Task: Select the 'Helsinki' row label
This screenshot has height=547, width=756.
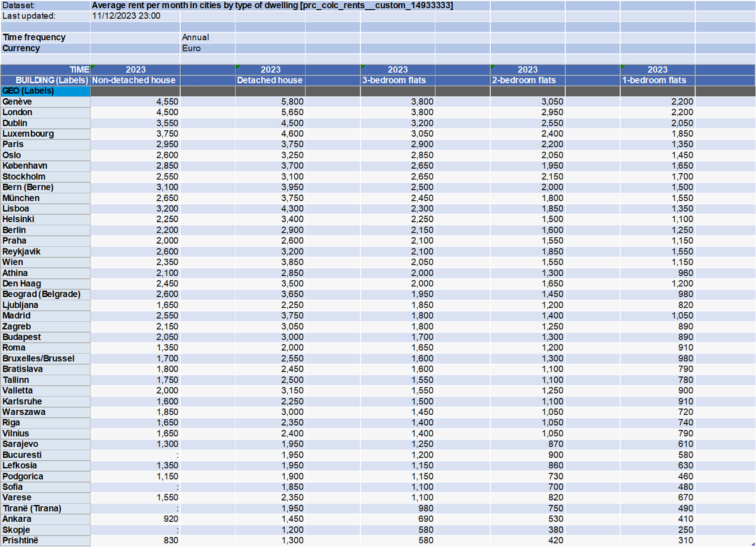Action: coord(45,219)
